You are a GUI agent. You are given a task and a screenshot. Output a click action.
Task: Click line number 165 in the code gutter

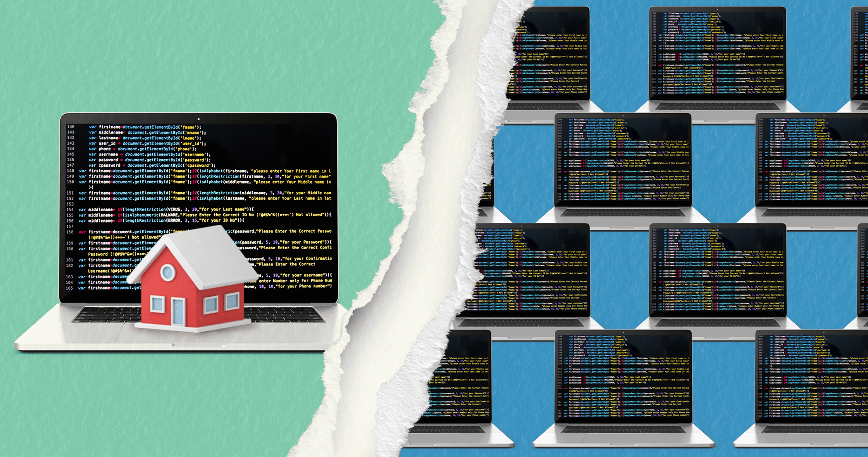pos(69,288)
